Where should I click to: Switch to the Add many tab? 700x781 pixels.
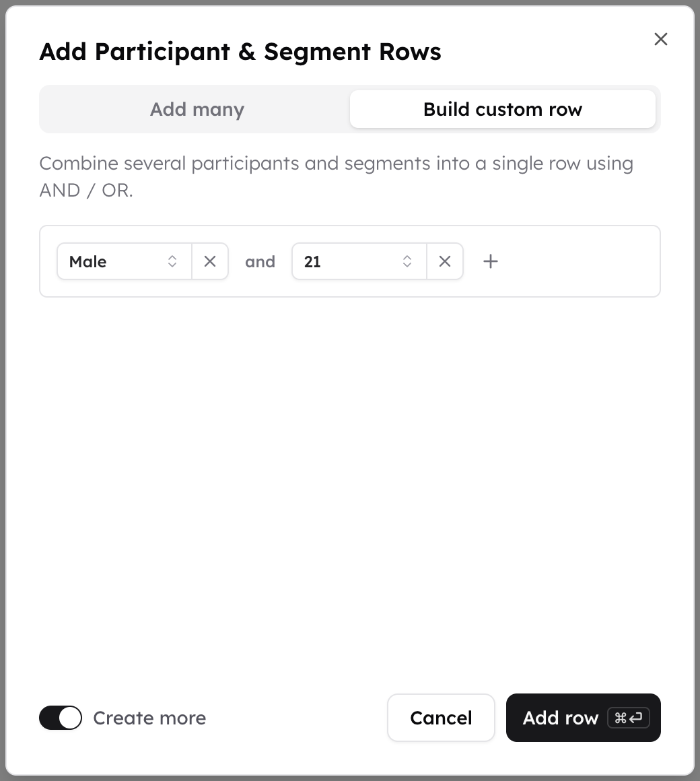pos(197,109)
